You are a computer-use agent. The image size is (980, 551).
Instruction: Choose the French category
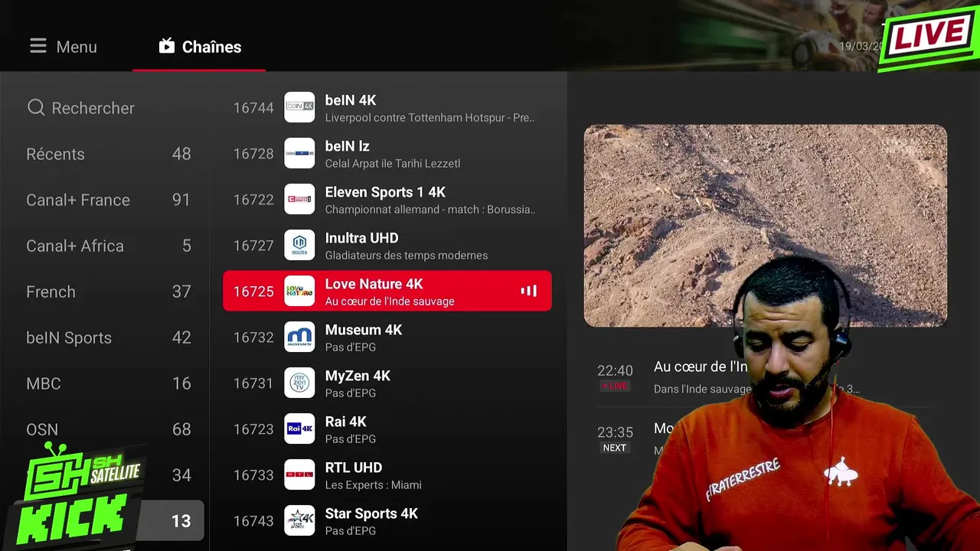click(108, 292)
